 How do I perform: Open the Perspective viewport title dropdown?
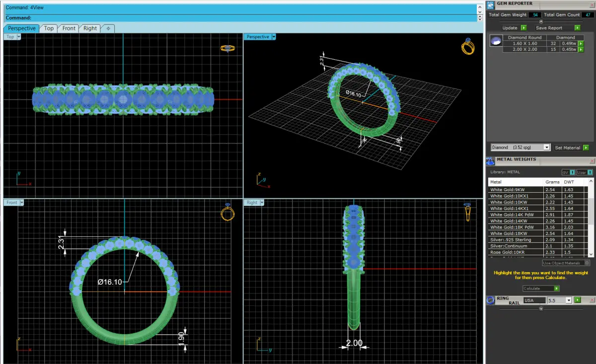tap(274, 37)
